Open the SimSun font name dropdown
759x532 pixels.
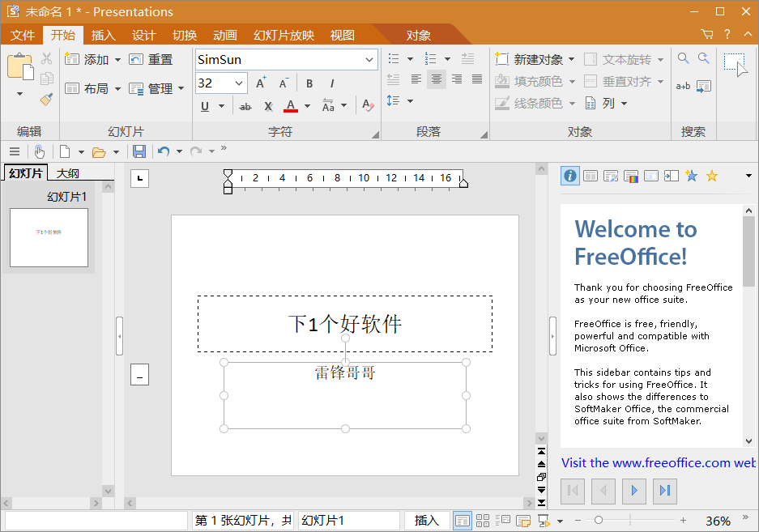click(x=369, y=59)
